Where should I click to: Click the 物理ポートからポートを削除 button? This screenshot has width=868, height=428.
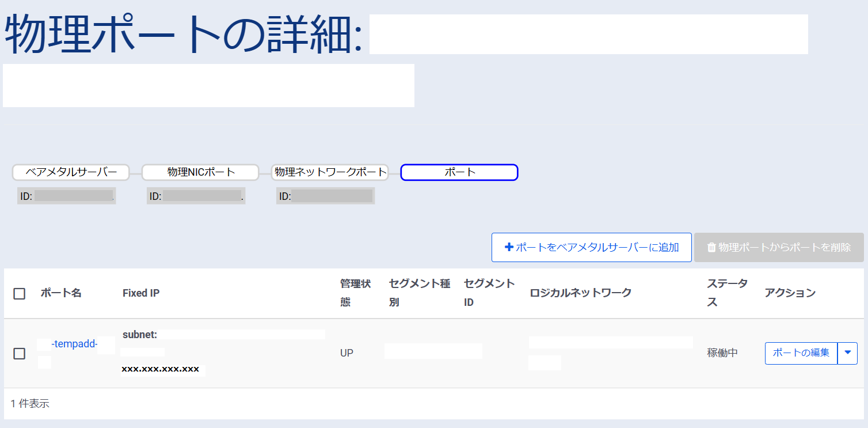[779, 247]
